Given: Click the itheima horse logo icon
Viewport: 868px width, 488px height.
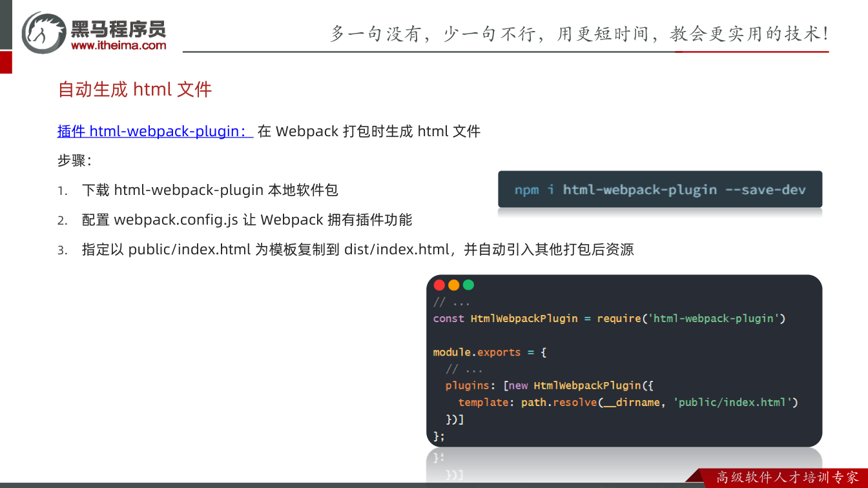Looking at the screenshot, I should click(44, 32).
